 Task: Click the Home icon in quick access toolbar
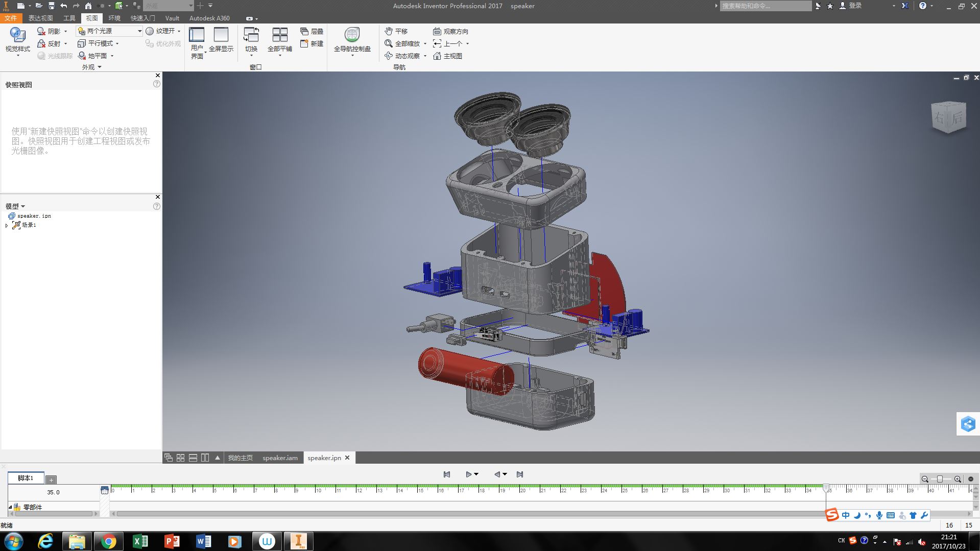click(x=88, y=6)
